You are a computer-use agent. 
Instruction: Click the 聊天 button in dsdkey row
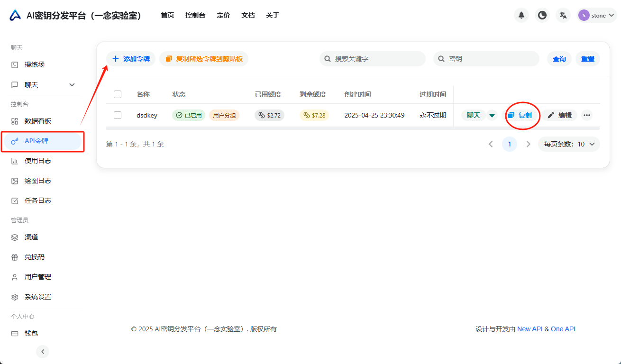474,115
